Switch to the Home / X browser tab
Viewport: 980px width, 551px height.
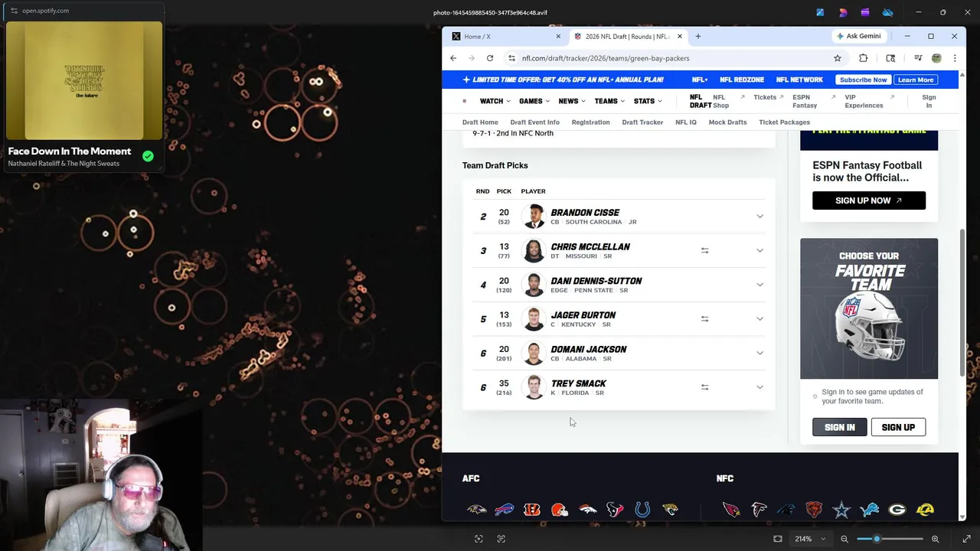tap(505, 36)
